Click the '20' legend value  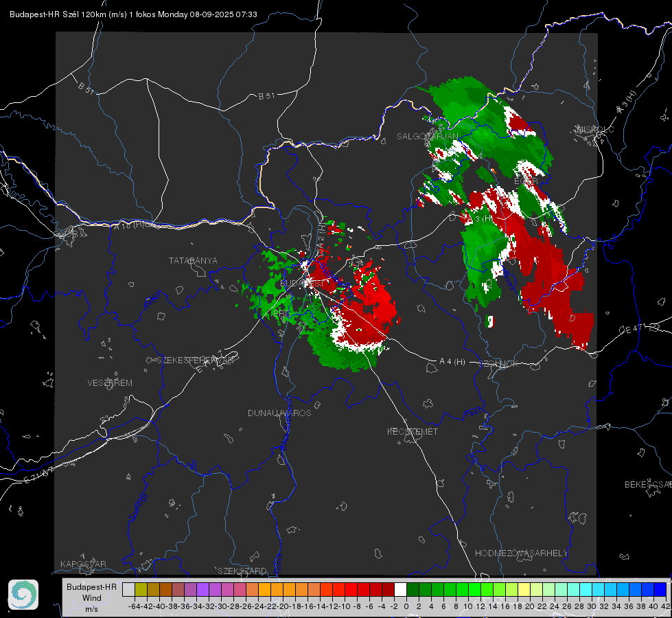tap(530, 606)
